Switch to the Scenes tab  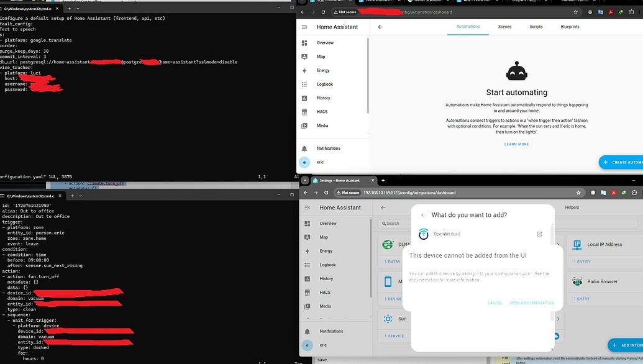point(505,27)
